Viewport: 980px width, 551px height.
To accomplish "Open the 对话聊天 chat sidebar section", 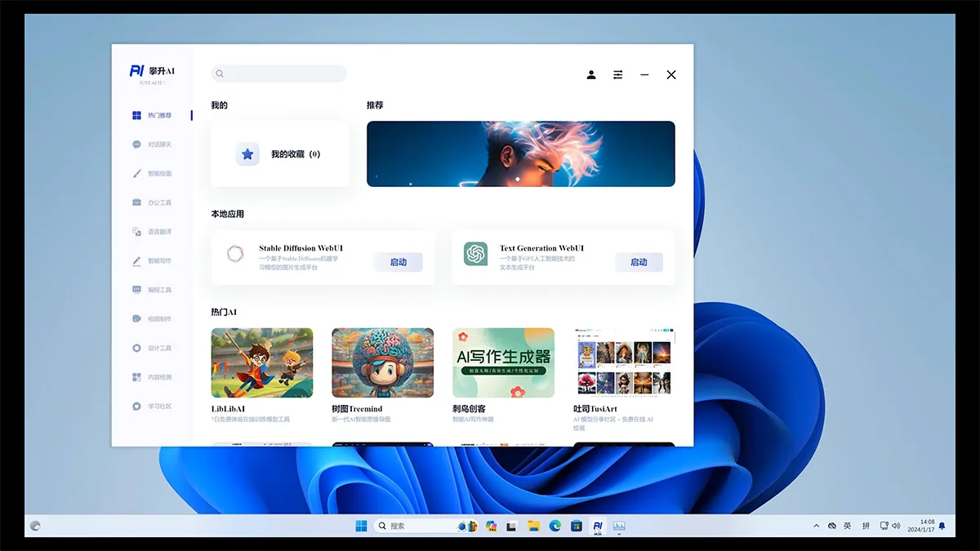I will click(152, 144).
